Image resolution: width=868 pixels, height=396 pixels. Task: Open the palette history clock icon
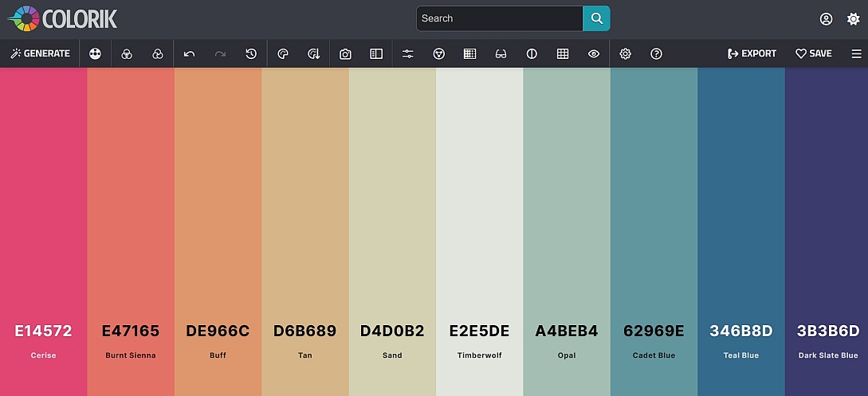coord(251,53)
